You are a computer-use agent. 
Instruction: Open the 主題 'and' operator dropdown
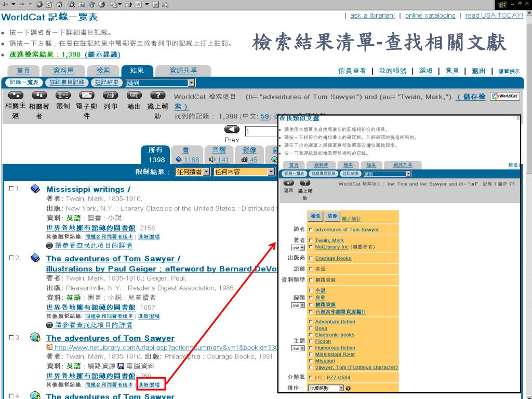[x=298, y=349]
